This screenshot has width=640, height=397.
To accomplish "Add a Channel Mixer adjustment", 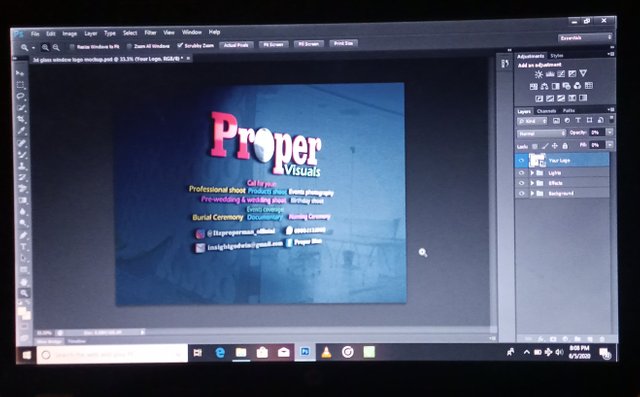I will pos(577,86).
